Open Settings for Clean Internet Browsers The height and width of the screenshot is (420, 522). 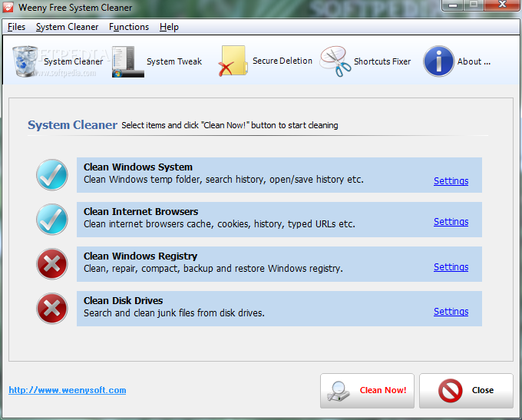coord(451,222)
